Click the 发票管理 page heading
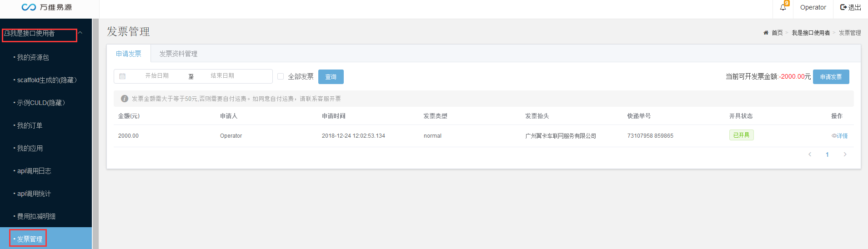This screenshot has width=868, height=249. tap(128, 31)
